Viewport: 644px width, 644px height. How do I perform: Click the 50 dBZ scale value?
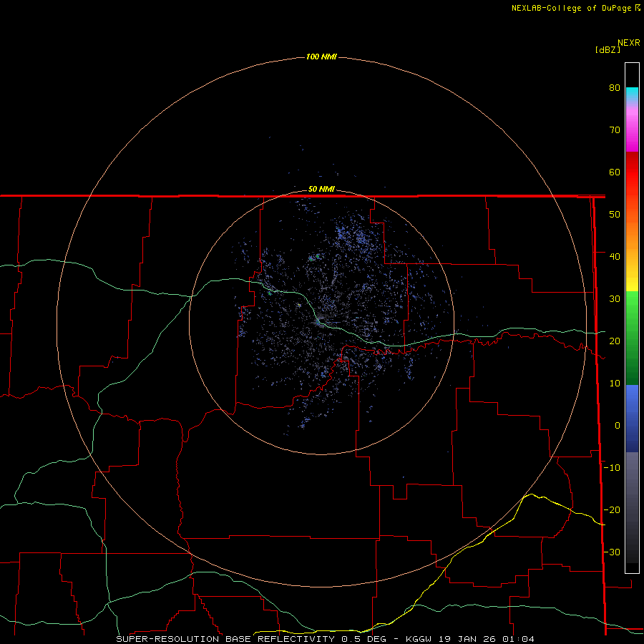(615, 215)
